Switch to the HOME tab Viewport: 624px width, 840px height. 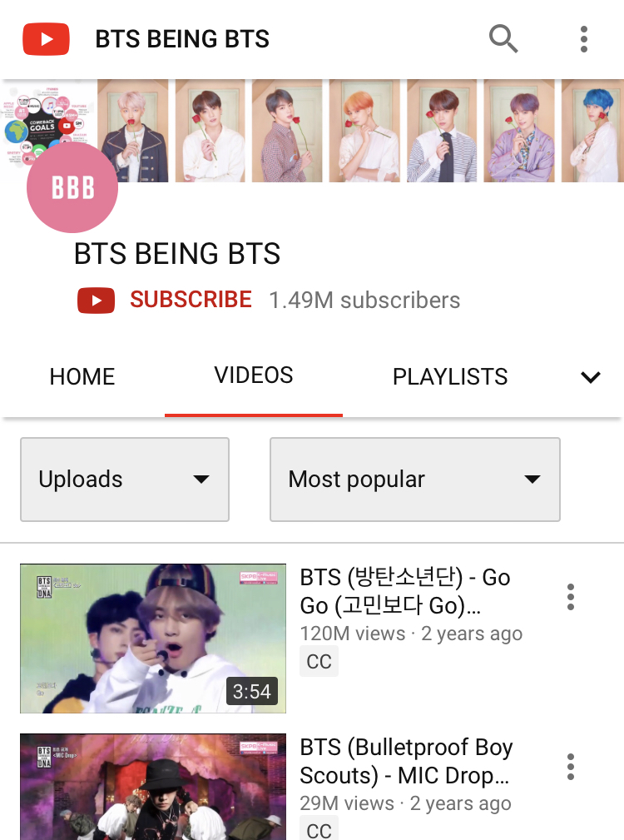pos(82,376)
